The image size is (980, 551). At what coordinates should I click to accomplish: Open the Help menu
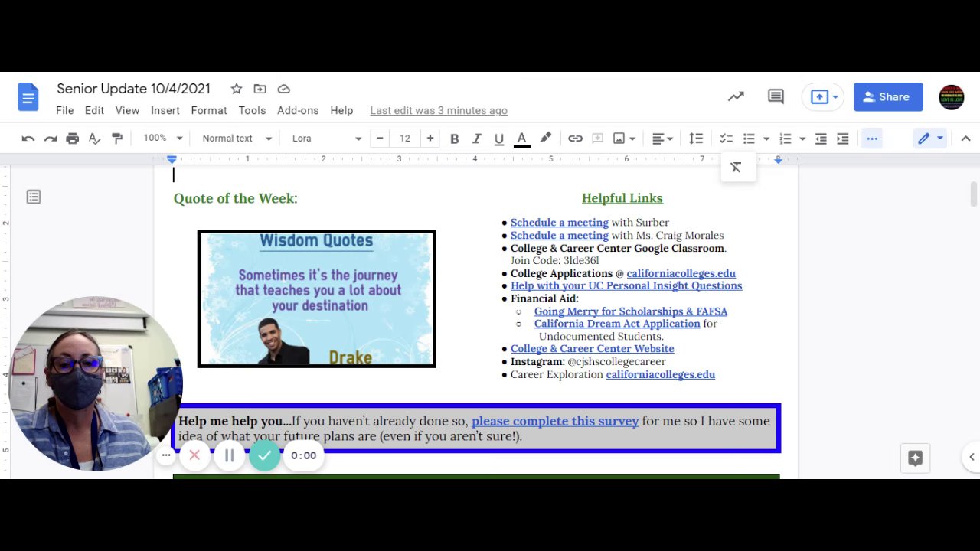[341, 110]
